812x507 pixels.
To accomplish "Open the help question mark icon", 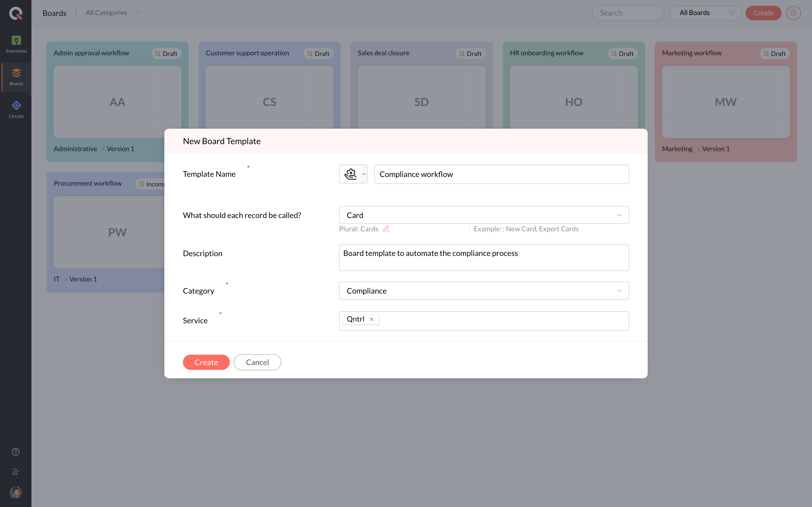I will coord(16,452).
